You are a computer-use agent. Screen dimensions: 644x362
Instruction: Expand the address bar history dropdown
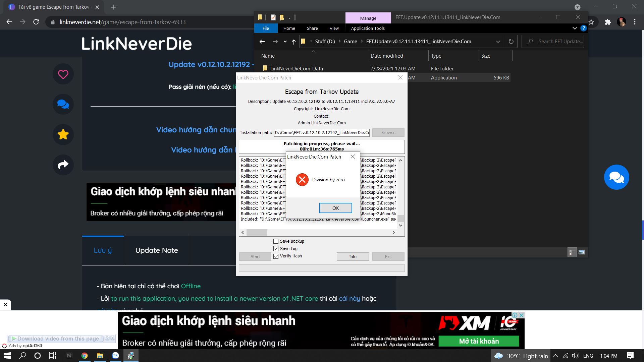click(498, 42)
